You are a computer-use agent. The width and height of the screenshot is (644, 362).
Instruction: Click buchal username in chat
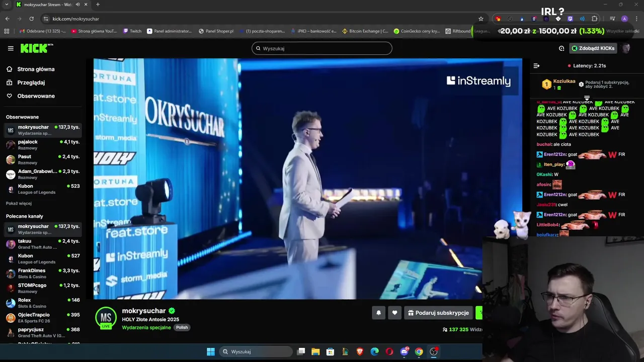tap(544, 144)
